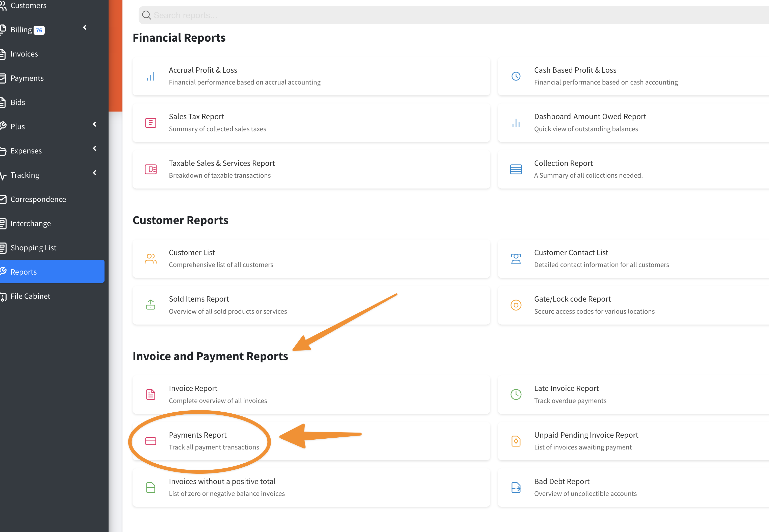Open Invoices in the sidebar
The image size is (769, 532).
(24, 54)
